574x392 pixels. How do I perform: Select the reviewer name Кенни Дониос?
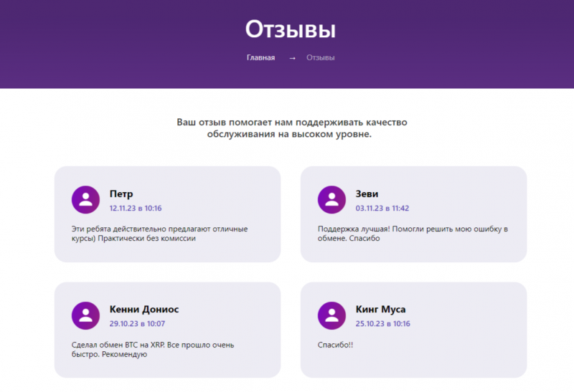(144, 310)
